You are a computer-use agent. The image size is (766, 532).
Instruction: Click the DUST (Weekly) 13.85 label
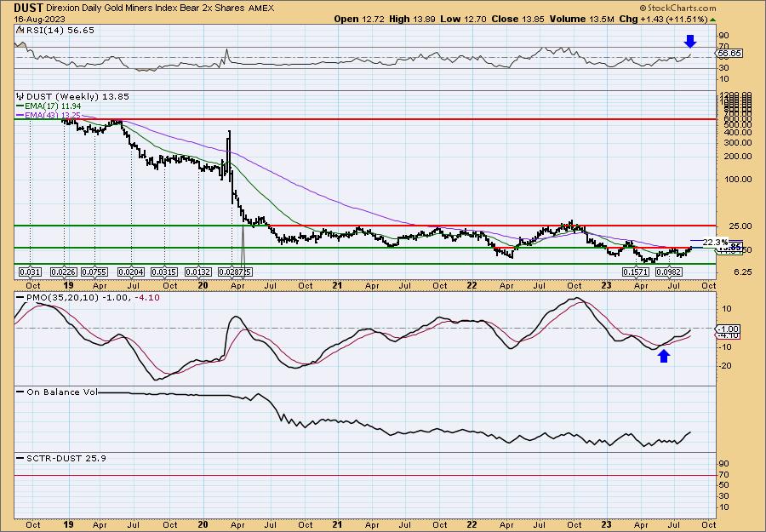pyautogui.click(x=77, y=97)
